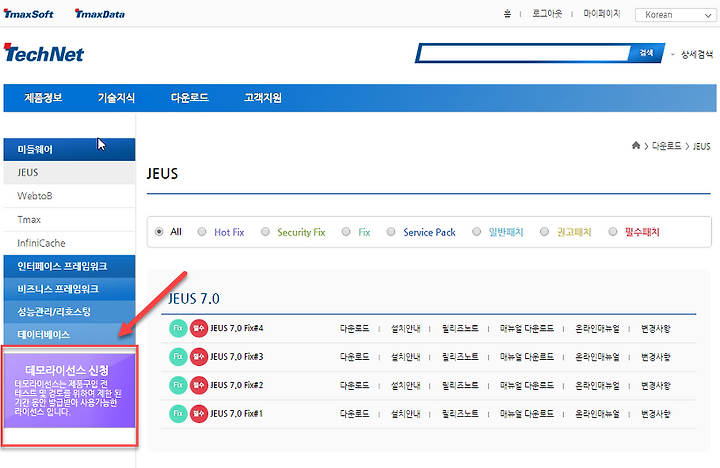Click 매뉴얼 다운로드 for JEUS 7.0 Fix#1
Image resolution: width=720 pixels, height=468 pixels.
click(x=527, y=414)
